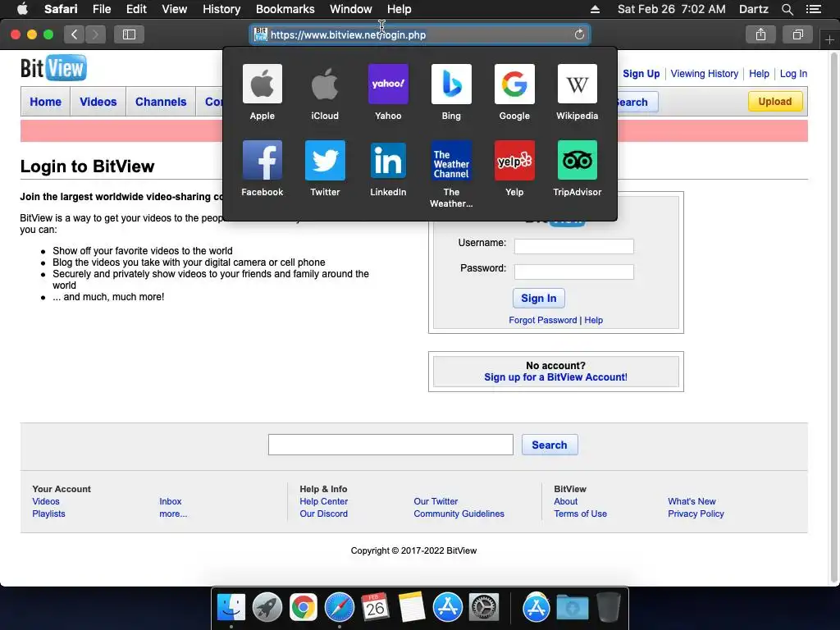This screenshot has width=840, height=630.
Task: Open the Inbox footer link
Action: (171, 501)
